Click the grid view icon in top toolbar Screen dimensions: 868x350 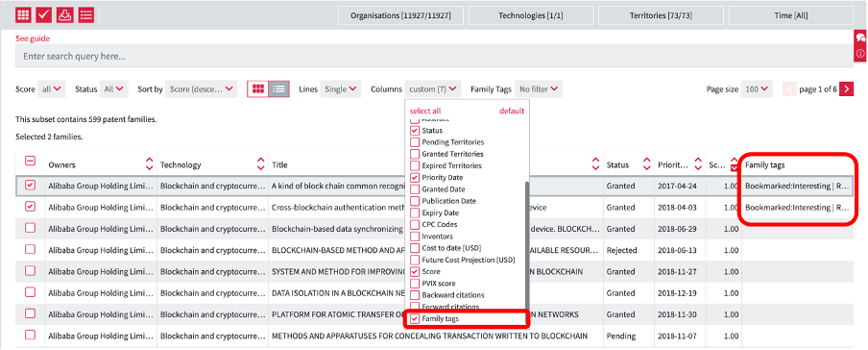pos(23,15)
